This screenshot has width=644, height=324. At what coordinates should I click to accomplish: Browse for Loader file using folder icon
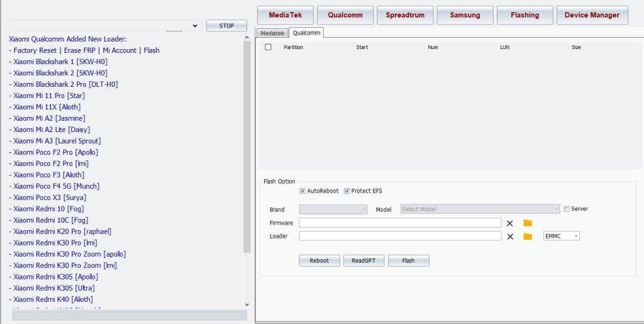pos(528,237)
